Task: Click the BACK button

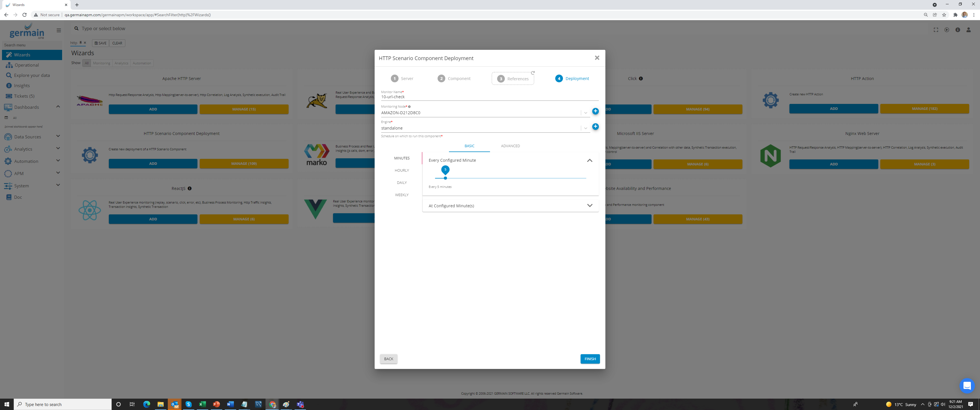Action: 388,359
